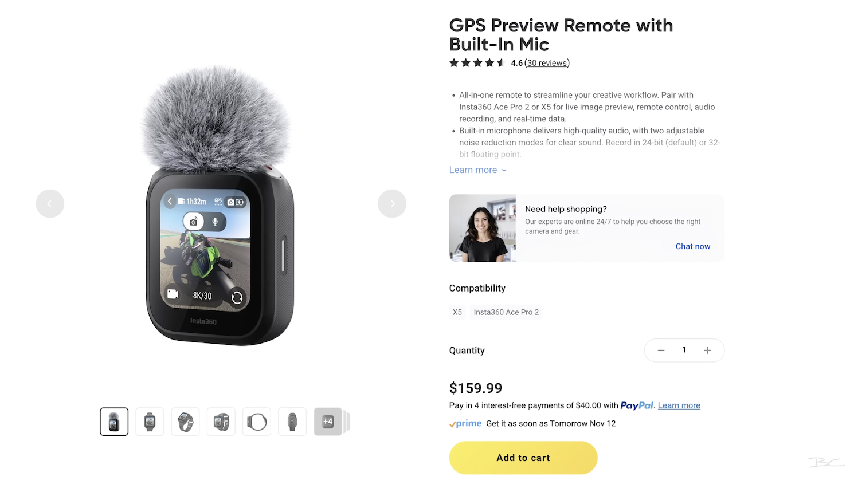The image size is (854, 504).
Task: Increase quantity with the plus icon
Action: (x=707, y=351)
